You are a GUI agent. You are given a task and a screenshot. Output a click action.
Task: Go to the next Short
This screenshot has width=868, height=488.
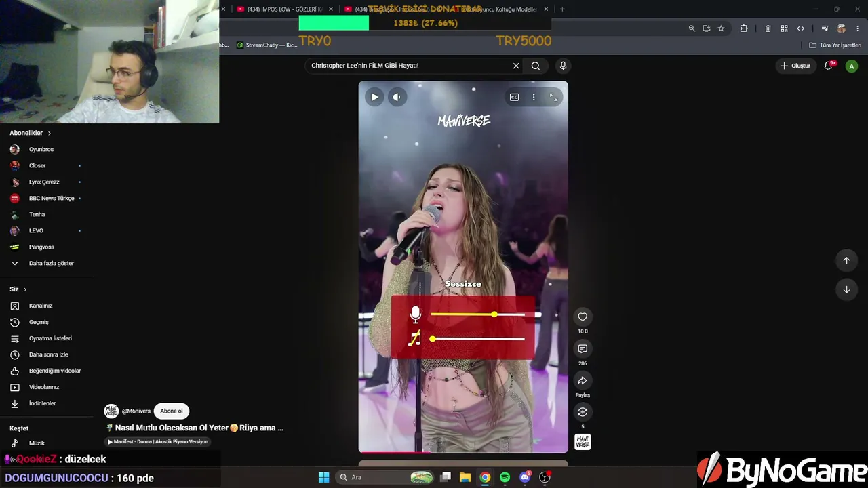pos(846,289)
